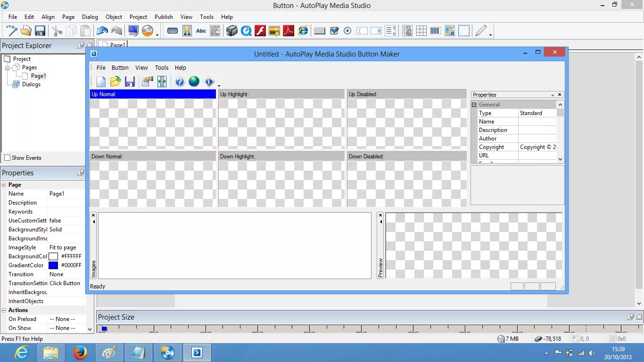Image resolution: width=644 pixels, height=362 pixels.
Task: Open main Dialog menu
Action: point(90,17)
